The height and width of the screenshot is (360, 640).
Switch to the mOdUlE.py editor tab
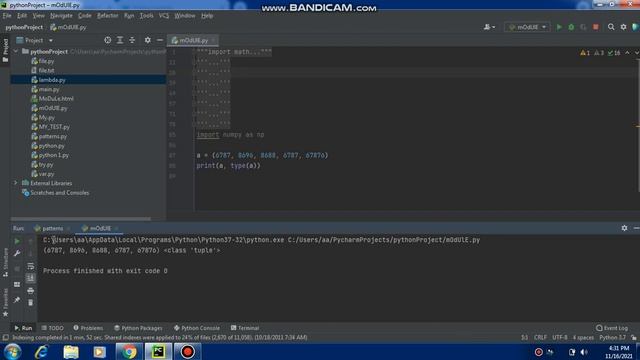tap(193, 40)
